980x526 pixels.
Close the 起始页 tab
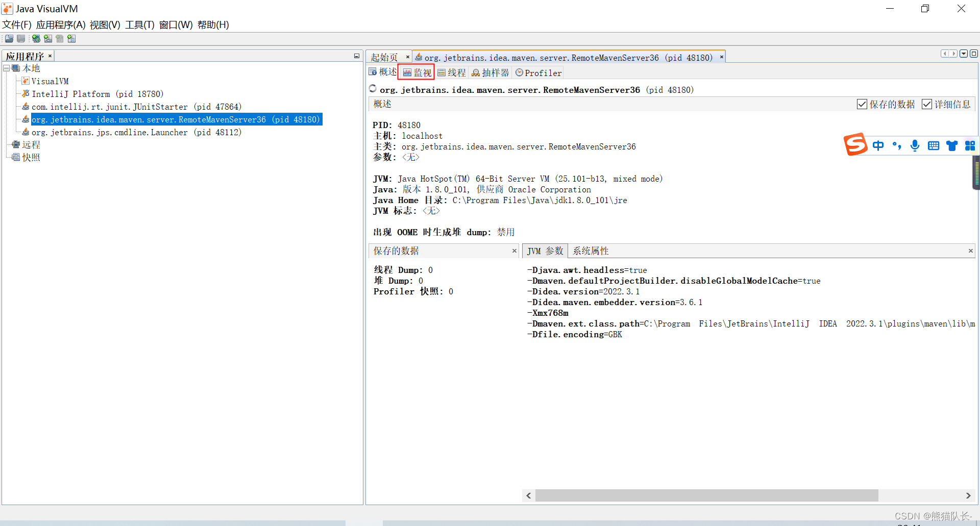coord(408,57)
